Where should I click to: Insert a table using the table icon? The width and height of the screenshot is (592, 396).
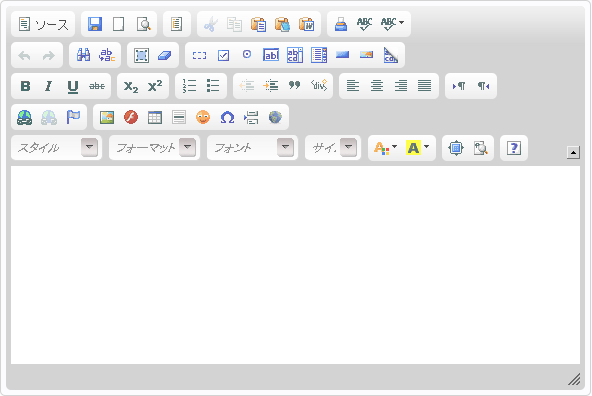(x=155, y=117)
